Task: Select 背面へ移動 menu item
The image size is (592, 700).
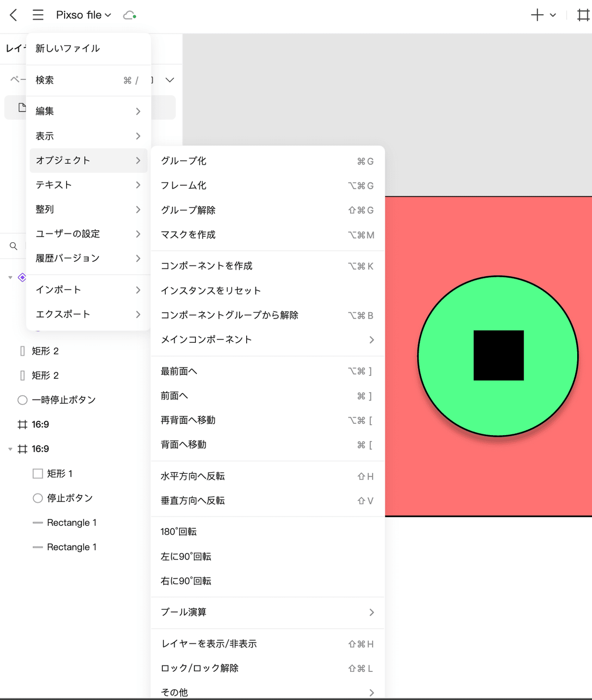Action: click(267, 444)
